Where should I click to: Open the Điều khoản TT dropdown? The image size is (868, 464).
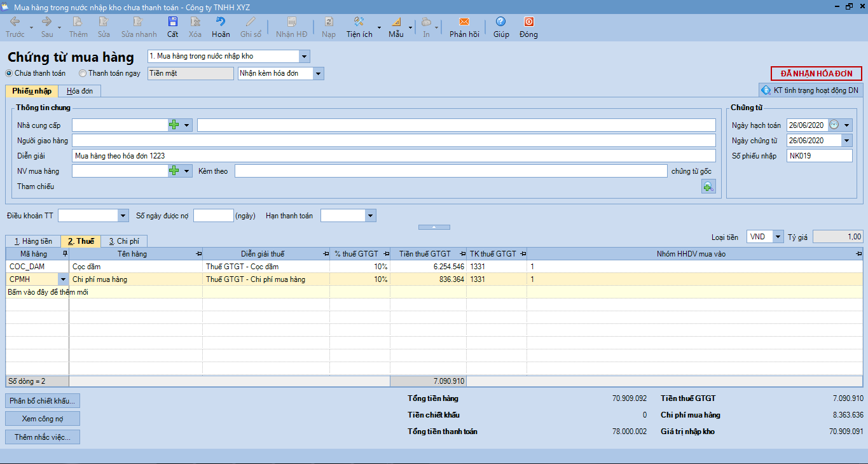[x=123, y=216]
